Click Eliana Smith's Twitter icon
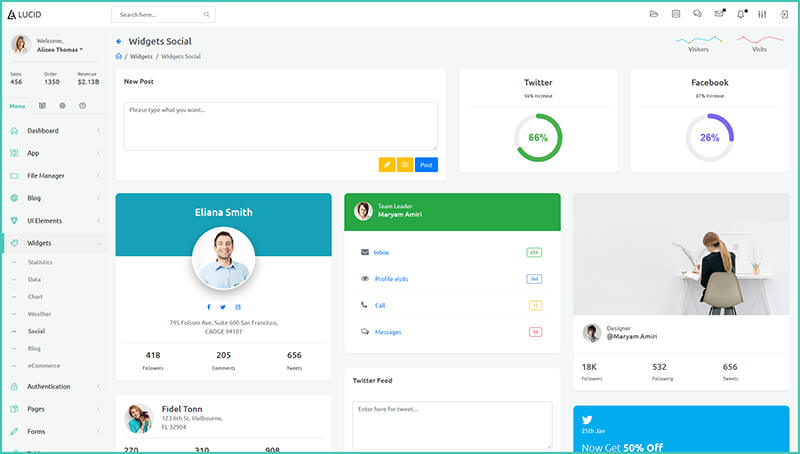This screenshot has height=454, width=800. [x=223, y=307]
